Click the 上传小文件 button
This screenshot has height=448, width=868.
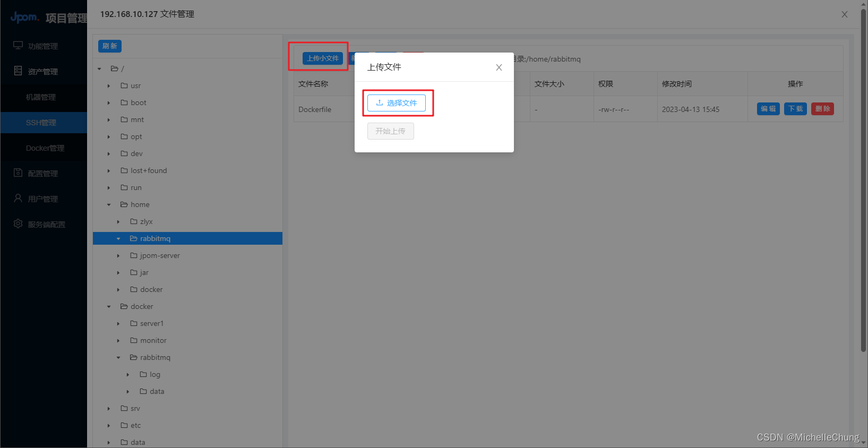point(323,58)
